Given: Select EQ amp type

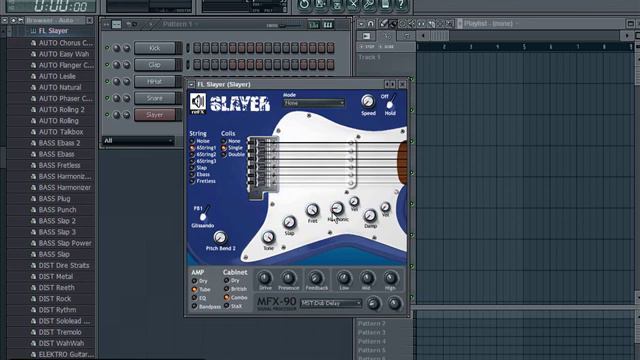Looking at the screenshot, I should coord(199,298).
